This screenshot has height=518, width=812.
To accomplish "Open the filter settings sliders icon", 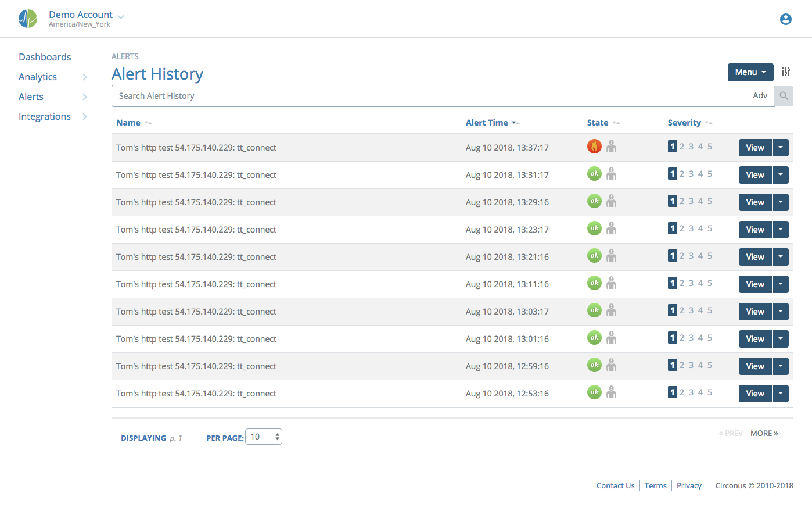I will 785,72.
